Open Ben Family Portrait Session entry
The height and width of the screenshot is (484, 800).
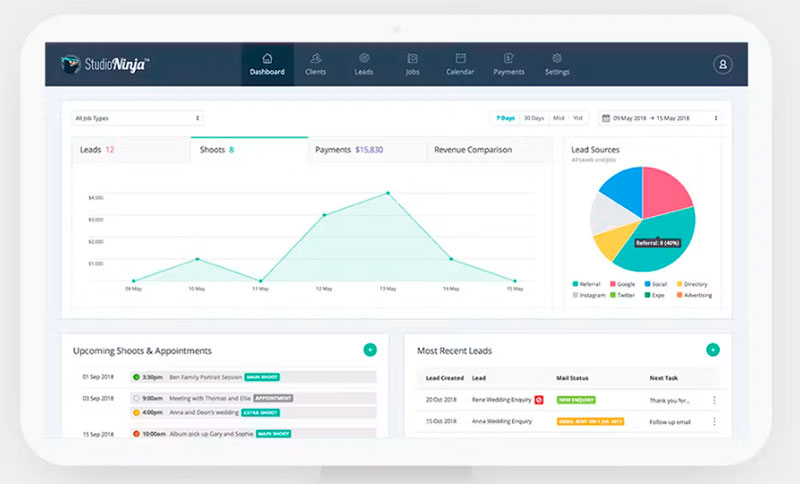pyautogui.click(x=206, y=377)
